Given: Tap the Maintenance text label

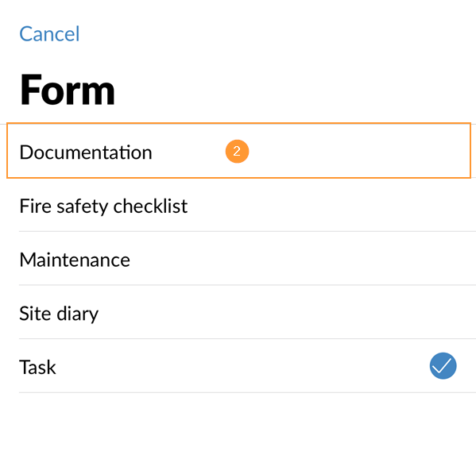Looking at the screenshot, I should (75, 260).
